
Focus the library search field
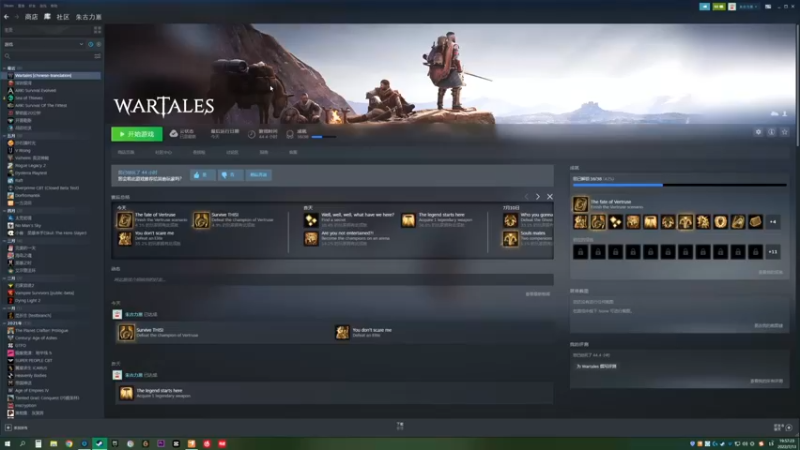pos(47,56)
